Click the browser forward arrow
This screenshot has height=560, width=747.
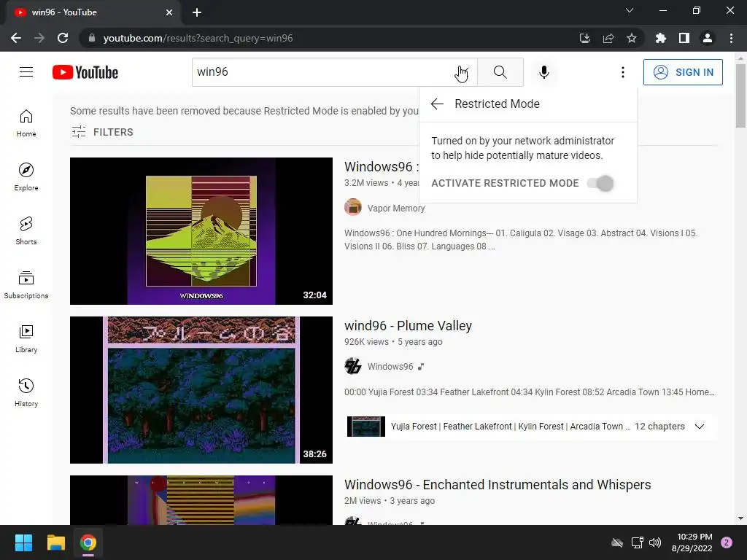click(x=39, y=38)
